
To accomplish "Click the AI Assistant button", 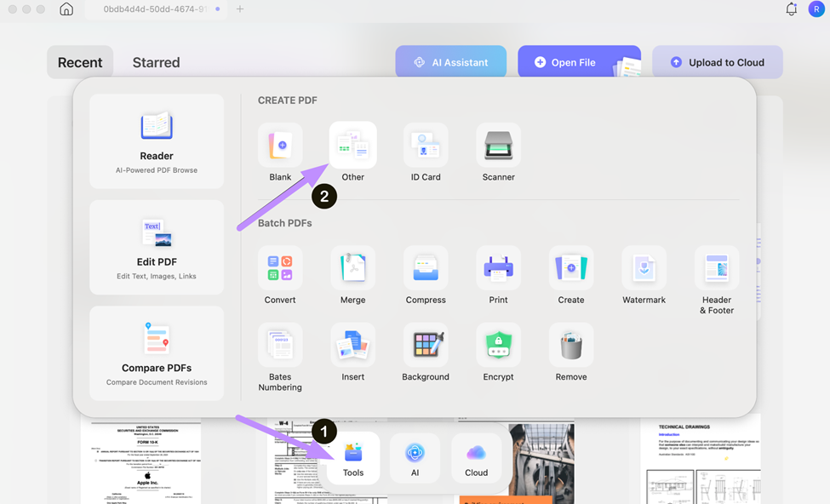I will (x=451, y=62).
